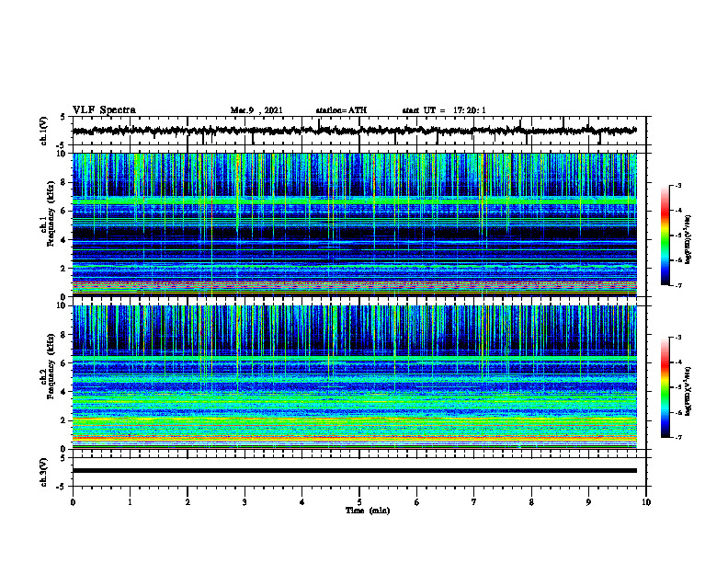The height and width of the screenshot is (563, 728).
Task: Click inside the ch.1 spectrogram panel
Action: [354, 224]
